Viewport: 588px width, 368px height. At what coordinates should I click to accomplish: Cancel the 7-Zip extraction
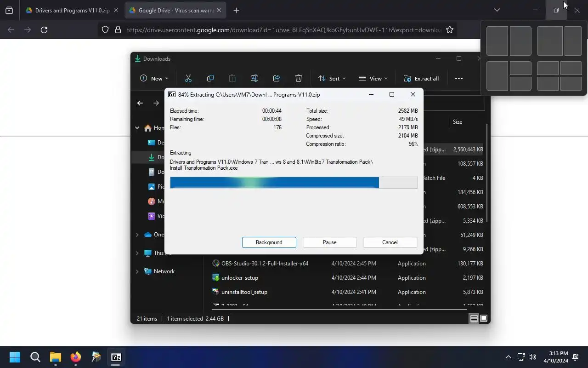[390, 242]
